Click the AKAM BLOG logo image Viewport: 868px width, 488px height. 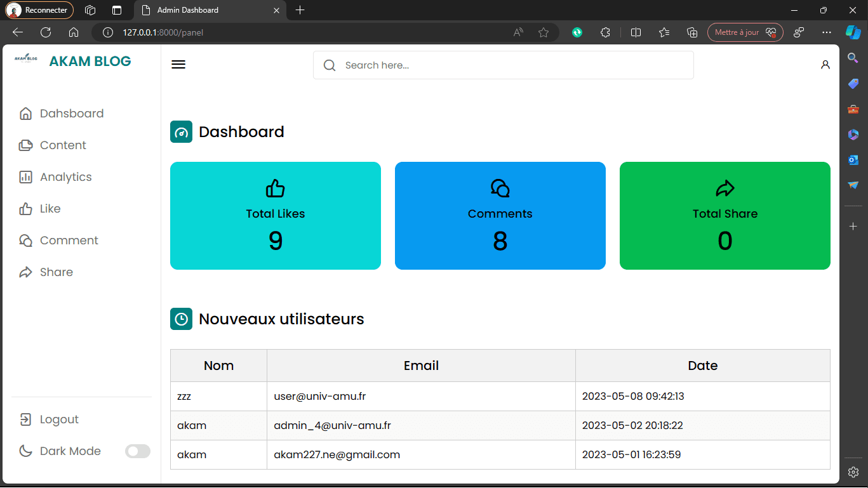click(26, 58)
